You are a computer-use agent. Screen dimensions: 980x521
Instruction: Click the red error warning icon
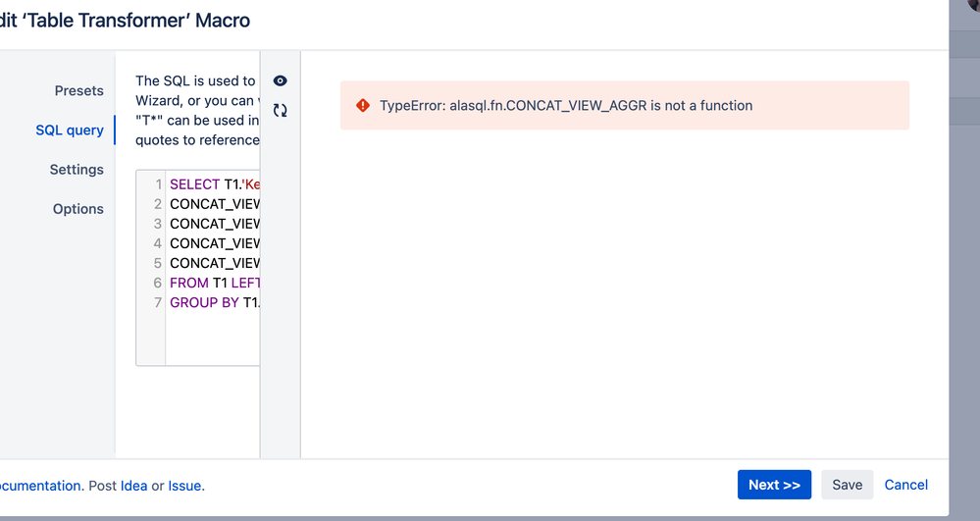tap(363, 105)
